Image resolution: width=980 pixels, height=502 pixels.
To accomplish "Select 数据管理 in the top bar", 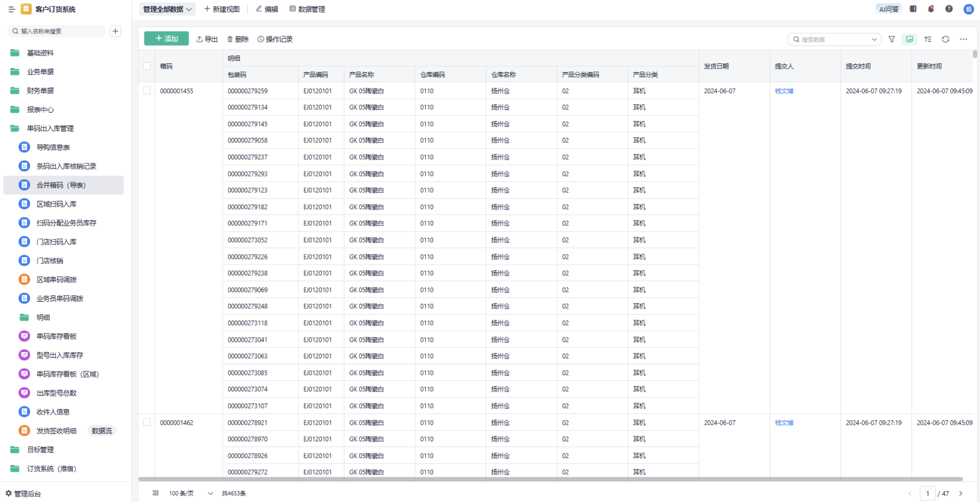I will [x=307, y=9].
